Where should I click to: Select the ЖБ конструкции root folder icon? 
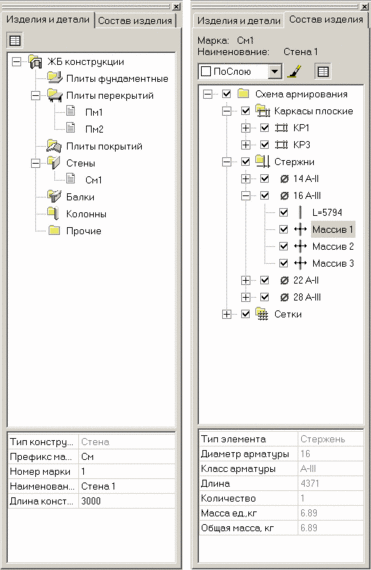click(36, 62)
